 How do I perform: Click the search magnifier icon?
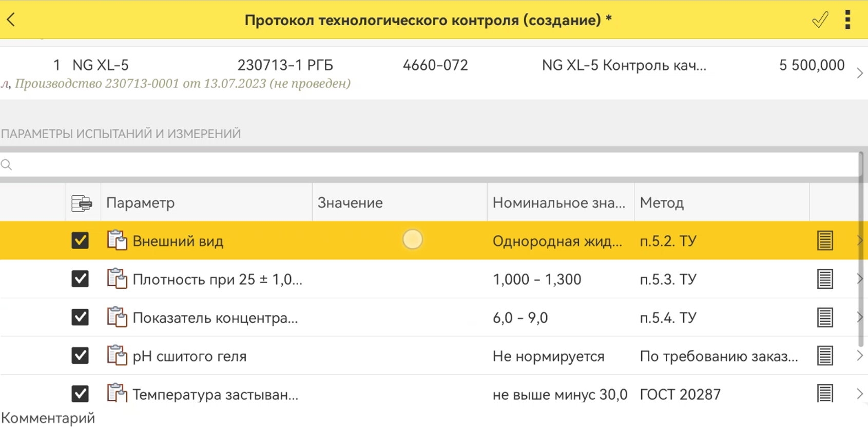[x=7, y=165]
